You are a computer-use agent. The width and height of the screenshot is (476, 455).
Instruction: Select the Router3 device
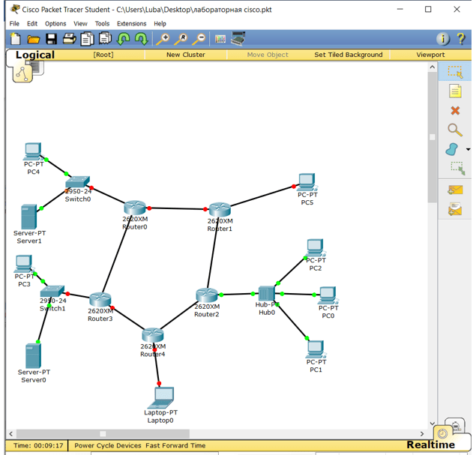click(x=100, y=300)
